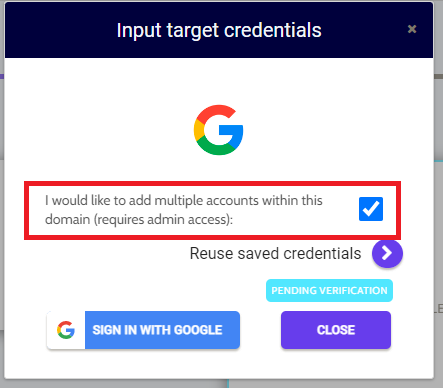Click the 'Reuse saved credentials' text
The width and height of the screenshot is (443, 388).
(275, 253)
